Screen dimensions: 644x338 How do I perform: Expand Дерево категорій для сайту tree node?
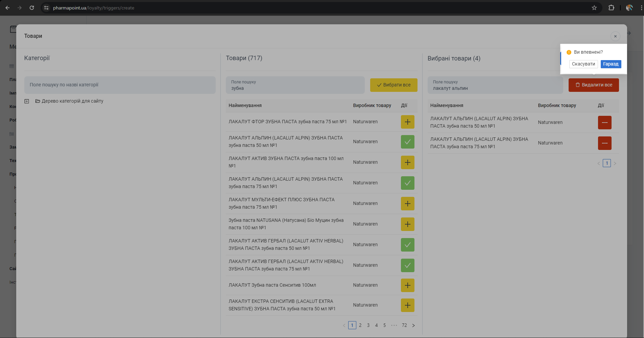pos(27,101)
